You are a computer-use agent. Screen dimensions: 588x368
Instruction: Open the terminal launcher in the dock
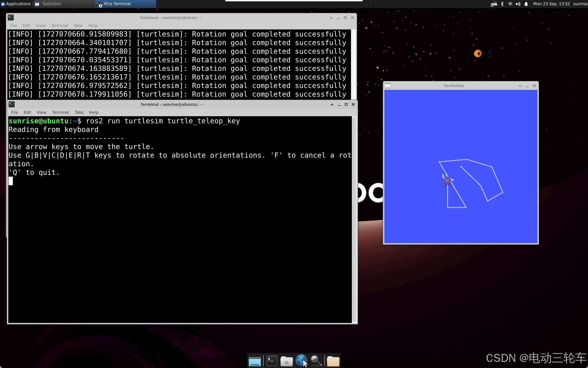point(272,361)
